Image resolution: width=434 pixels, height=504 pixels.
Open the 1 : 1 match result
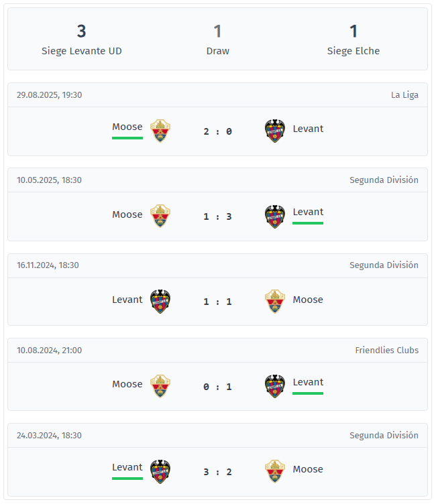(x=217, y=302)
